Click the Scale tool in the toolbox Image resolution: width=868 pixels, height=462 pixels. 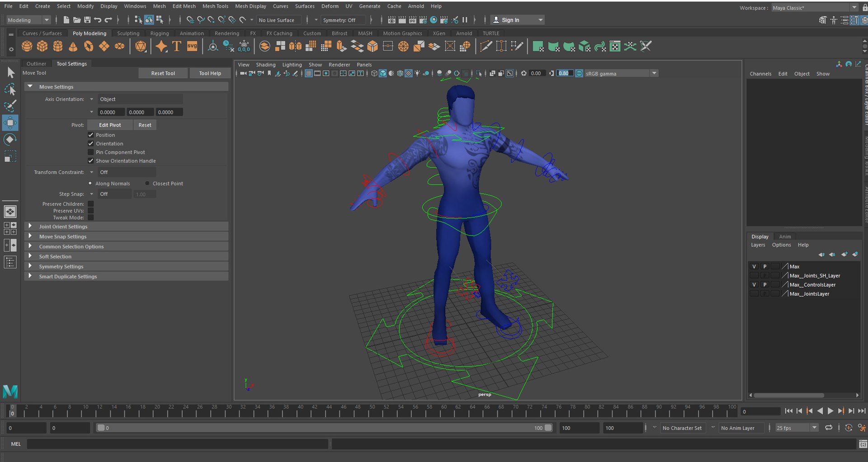pyautogui.click(x=10, y=156)
